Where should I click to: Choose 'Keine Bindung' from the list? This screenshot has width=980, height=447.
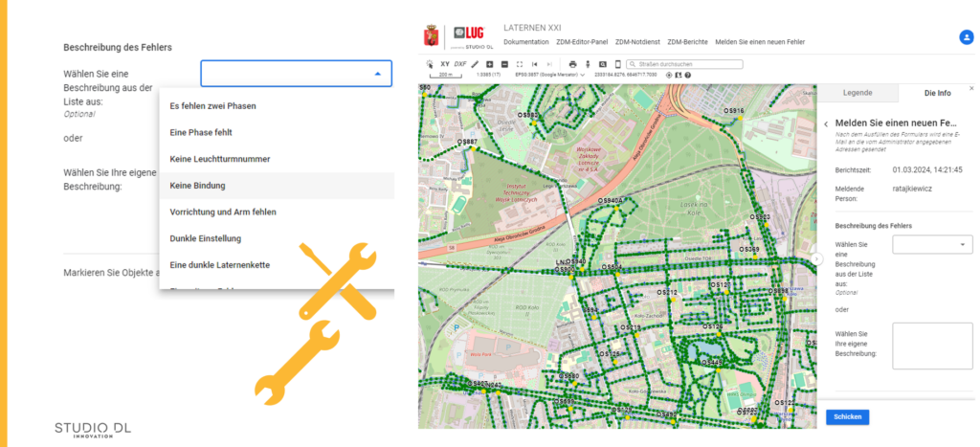tap(197, 185)
